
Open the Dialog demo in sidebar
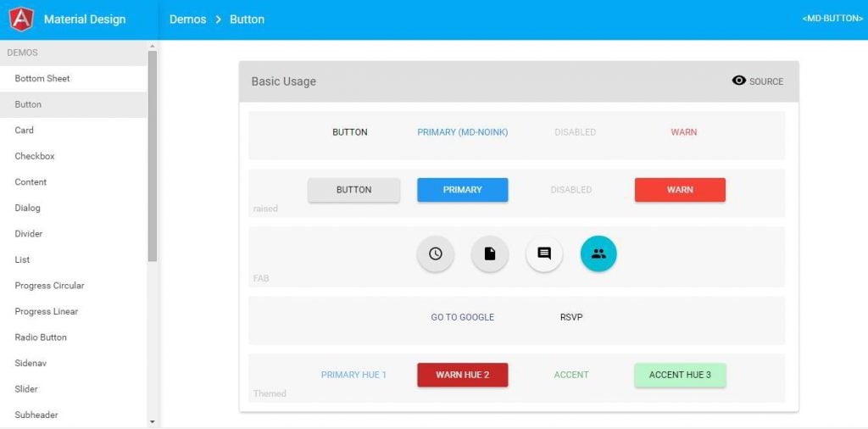(28, 208)
